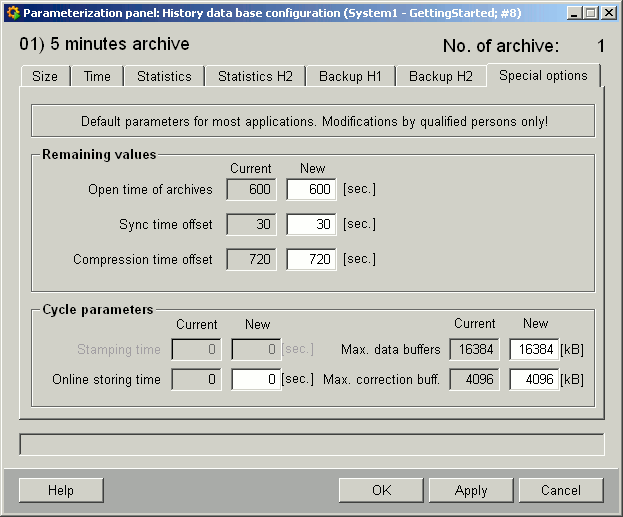Click the application icon in title bar

(12, 13)
